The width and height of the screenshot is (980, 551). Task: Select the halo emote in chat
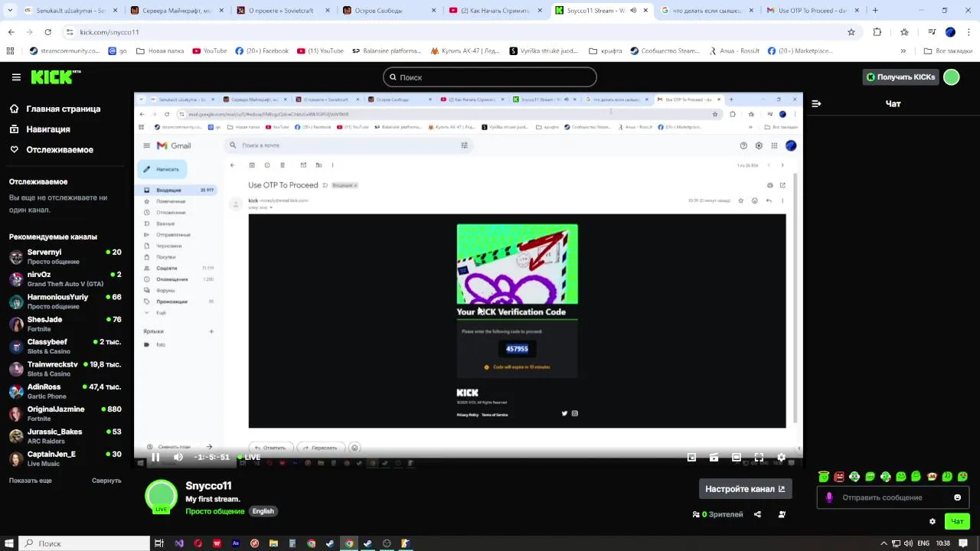(824, 477)
